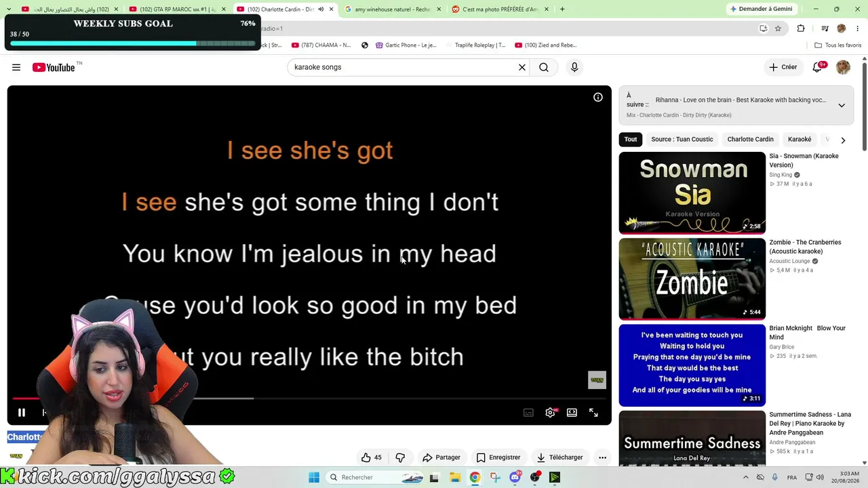Open OBS Studio from the taskbar
868x488 pixels.
[536, 477]
